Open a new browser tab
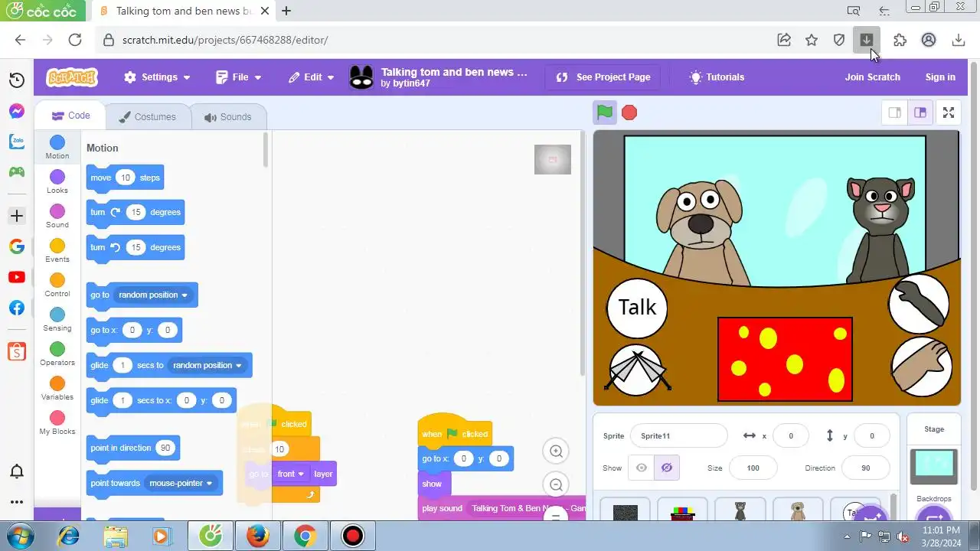This screenshot has height=551, width=980. [286, 11]
